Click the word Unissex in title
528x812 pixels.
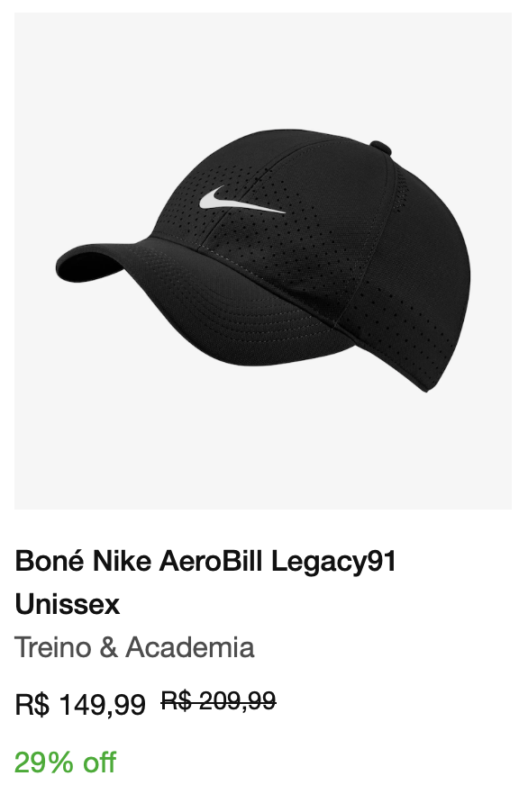tap(68, 604)
